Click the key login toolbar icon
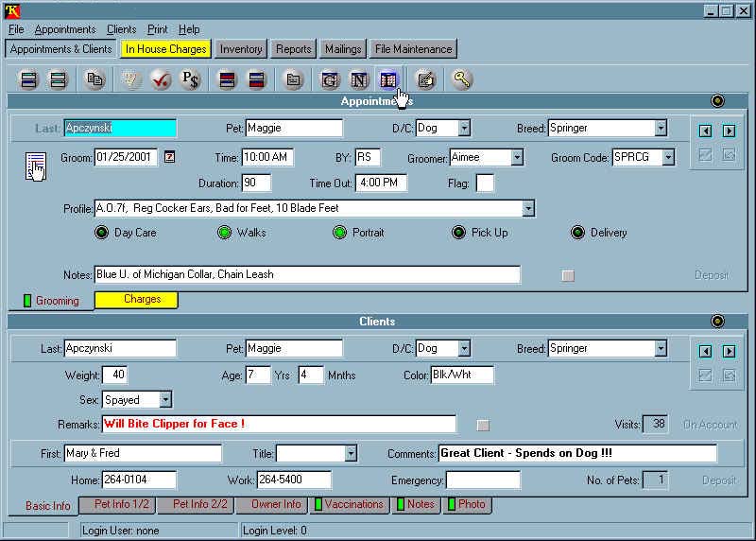The height and width of the screenshot is (541, 756). click(461, 79)
